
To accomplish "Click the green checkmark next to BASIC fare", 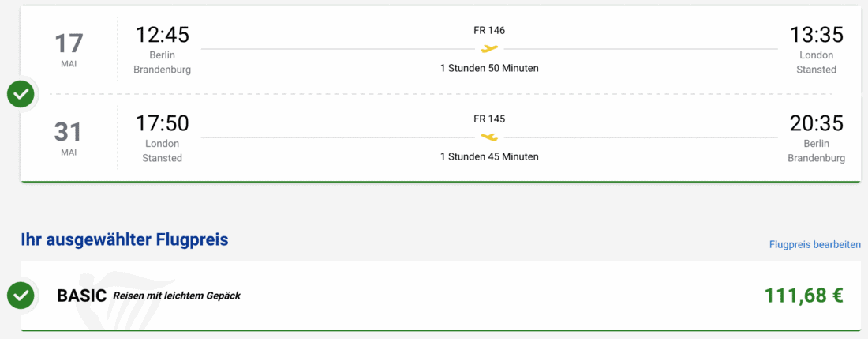I will click(21, 296).
